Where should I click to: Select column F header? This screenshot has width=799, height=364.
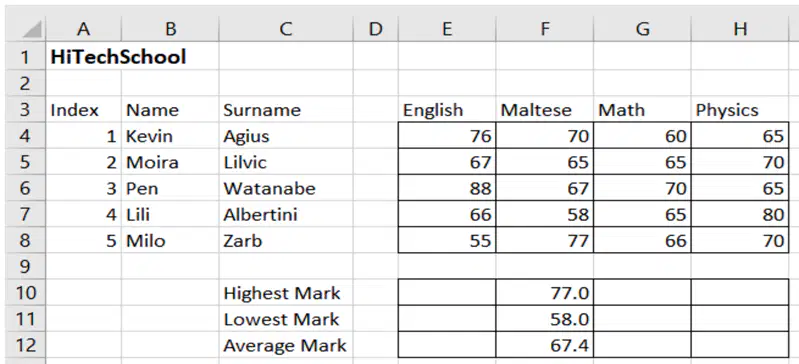[545, 29]
